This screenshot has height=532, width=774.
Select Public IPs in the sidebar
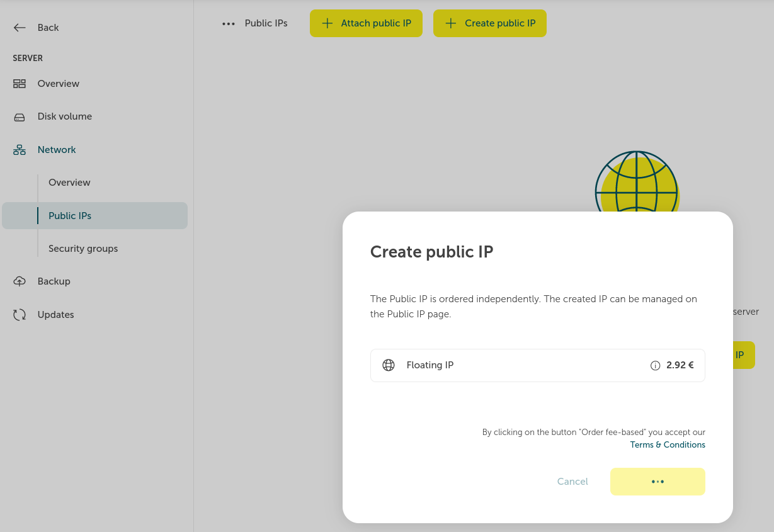(70, 216)
